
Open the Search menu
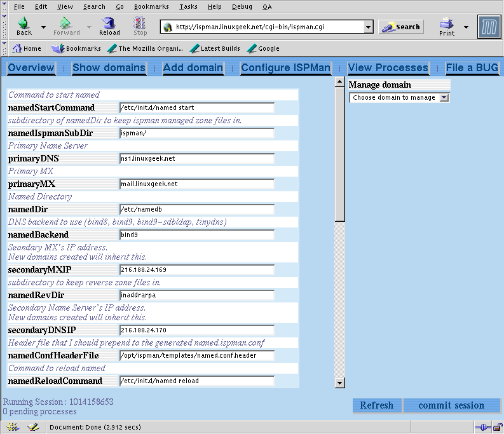(94, 7)
